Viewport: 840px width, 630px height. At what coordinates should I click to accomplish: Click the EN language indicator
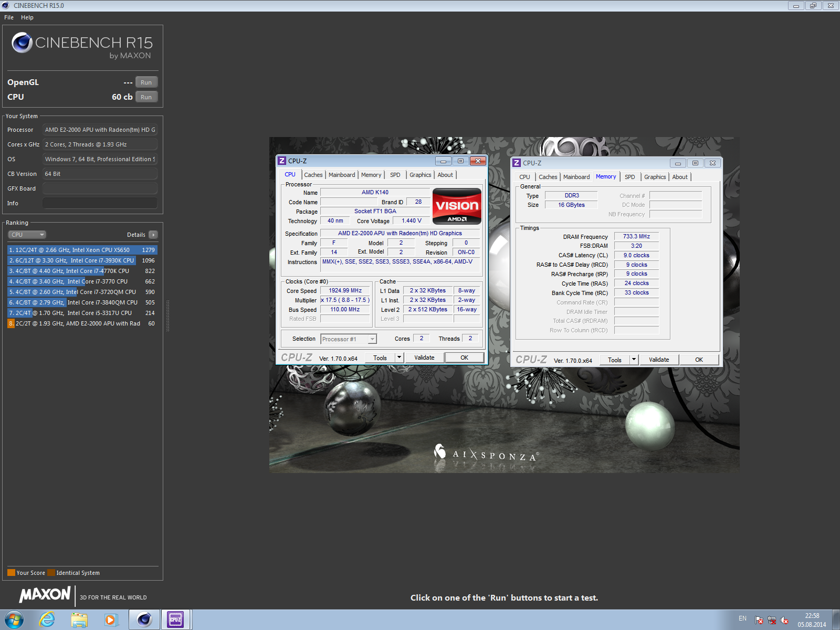[x=742, y=618]
